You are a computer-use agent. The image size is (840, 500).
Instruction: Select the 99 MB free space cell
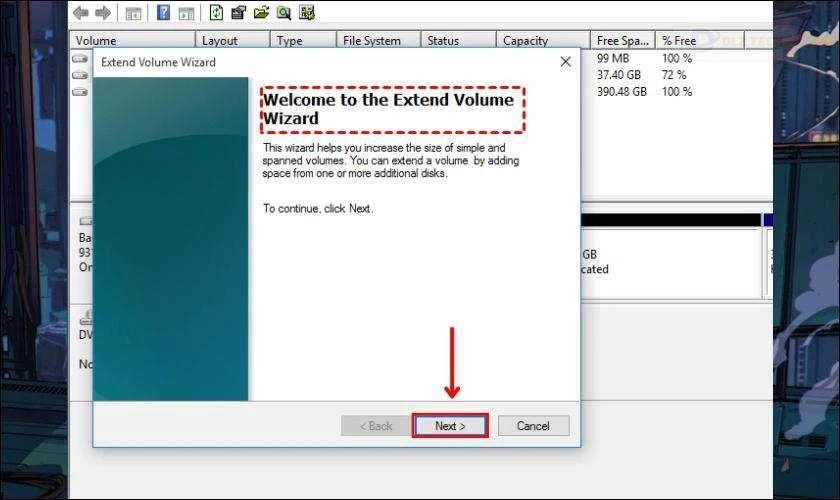click(x=613, y=58)
